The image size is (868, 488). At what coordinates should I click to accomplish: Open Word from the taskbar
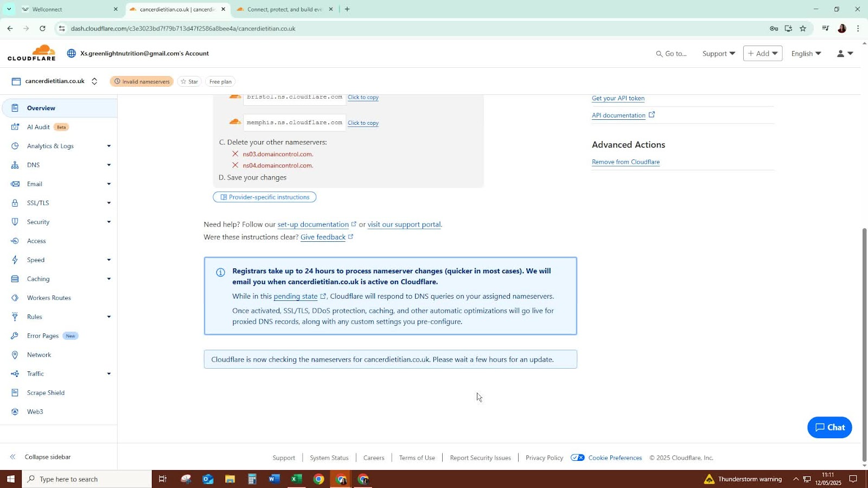click(274, 479)
